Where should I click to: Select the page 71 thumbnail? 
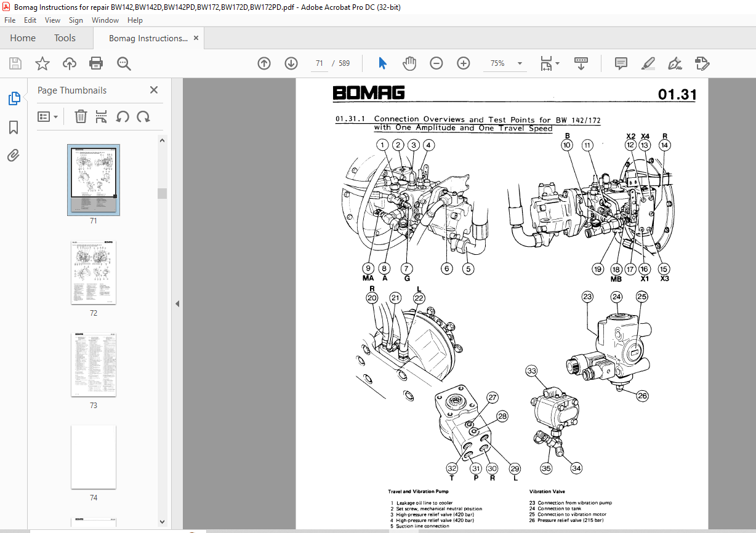pyautogui.click(x=94, y=180)
